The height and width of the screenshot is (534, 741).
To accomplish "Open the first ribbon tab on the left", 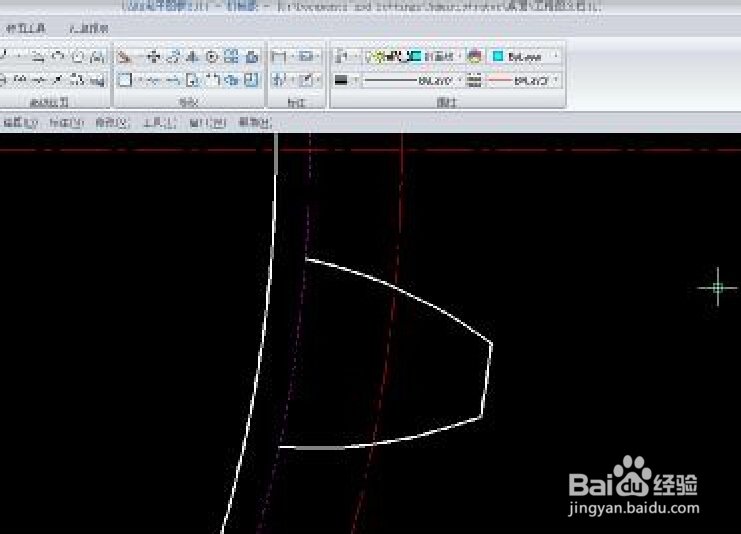I will tap(26, 28).
